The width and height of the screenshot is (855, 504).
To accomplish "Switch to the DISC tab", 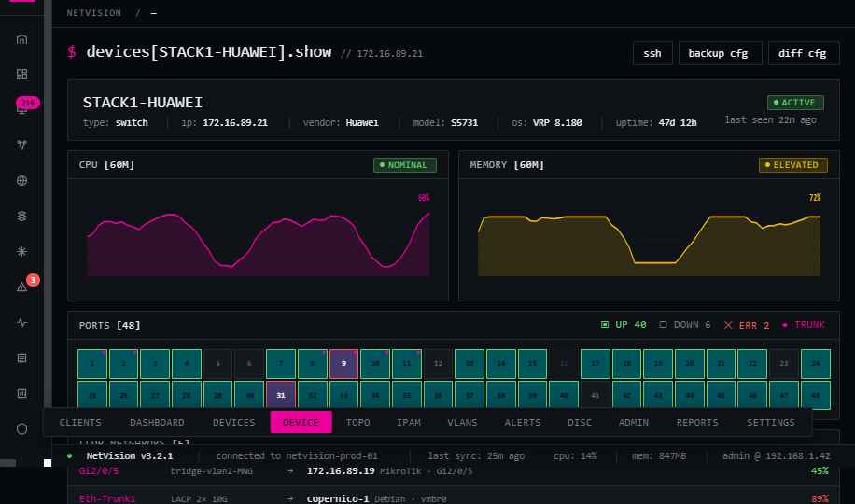I will 580,422.
